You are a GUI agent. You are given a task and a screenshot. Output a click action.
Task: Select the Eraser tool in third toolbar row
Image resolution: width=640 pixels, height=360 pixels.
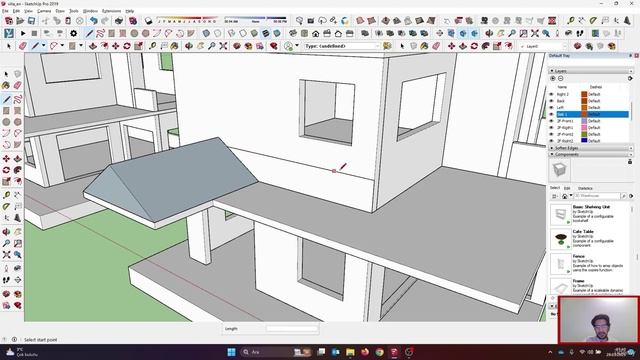pos(22,46)
